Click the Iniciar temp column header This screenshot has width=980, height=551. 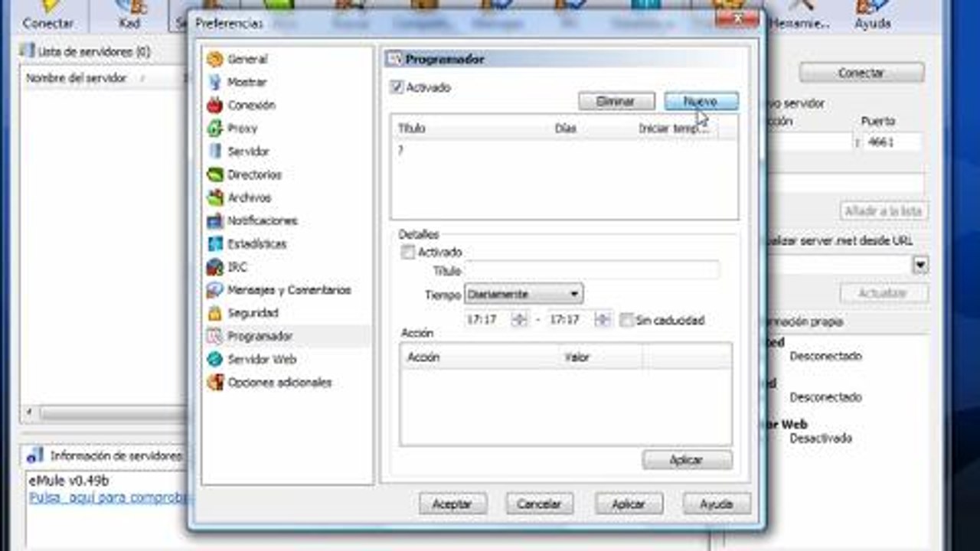(676, 129)
